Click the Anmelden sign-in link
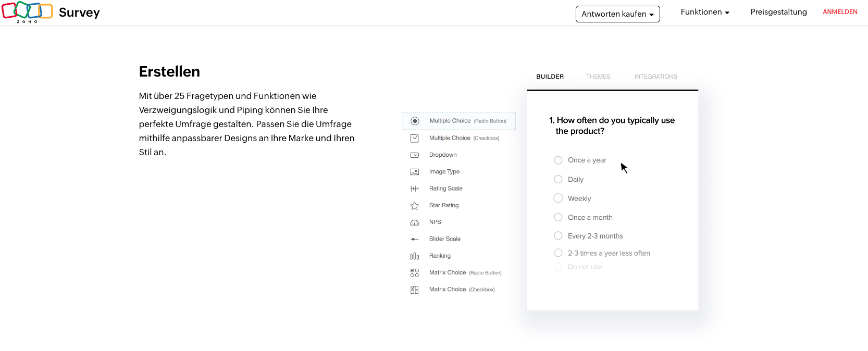868x351 pixels. [x=840, y=12]
